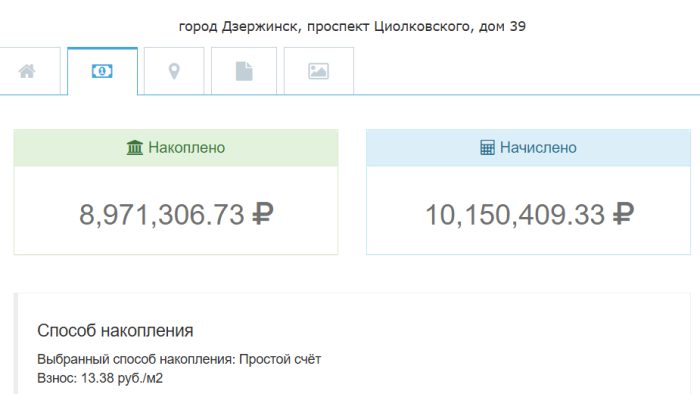Click the Накоплено panel header text
Image resolution: width=700 pixels, height=394 pixels.
187,148
